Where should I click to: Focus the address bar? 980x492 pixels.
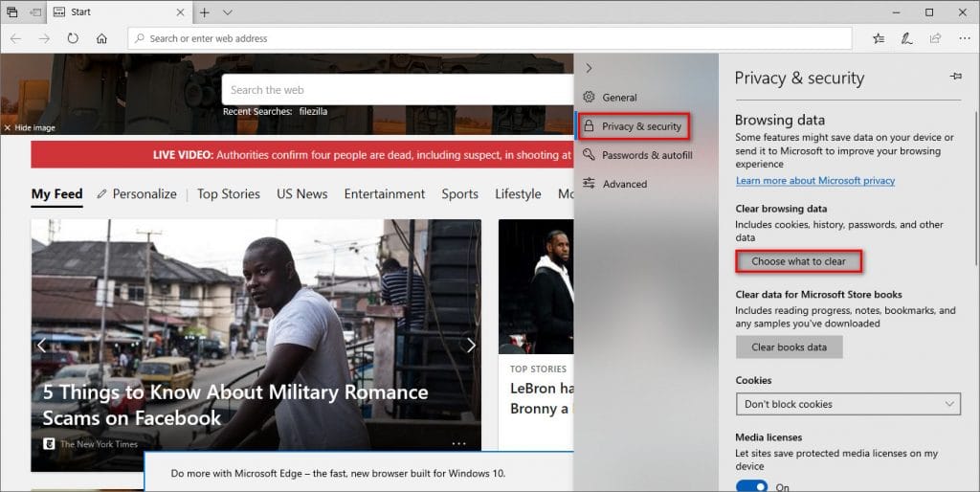(x=489, y=38)
